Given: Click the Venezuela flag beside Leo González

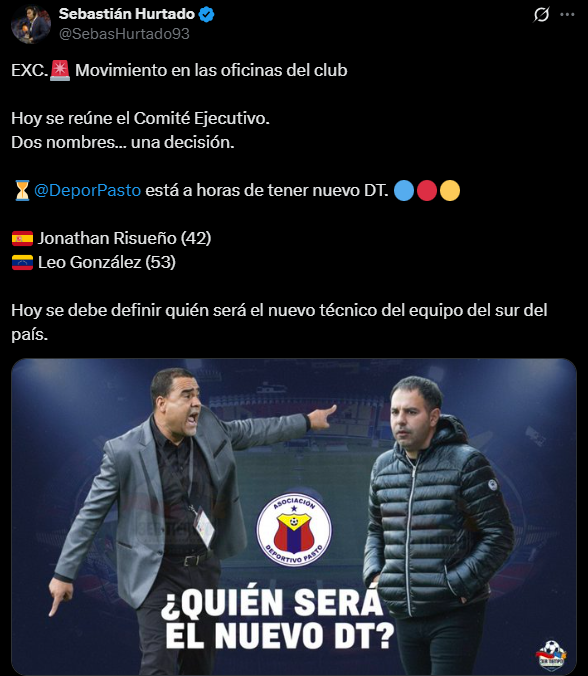Looking at the screenshot, I should (22, 263).
